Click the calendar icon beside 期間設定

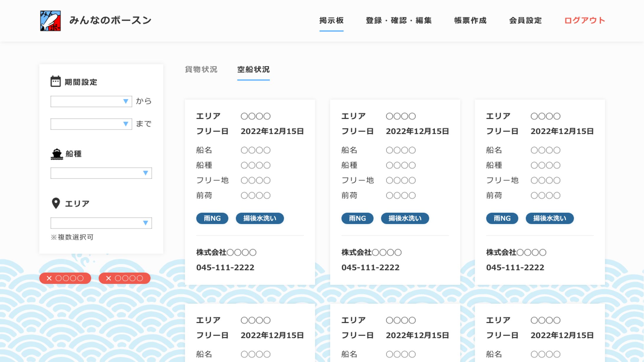55,81
